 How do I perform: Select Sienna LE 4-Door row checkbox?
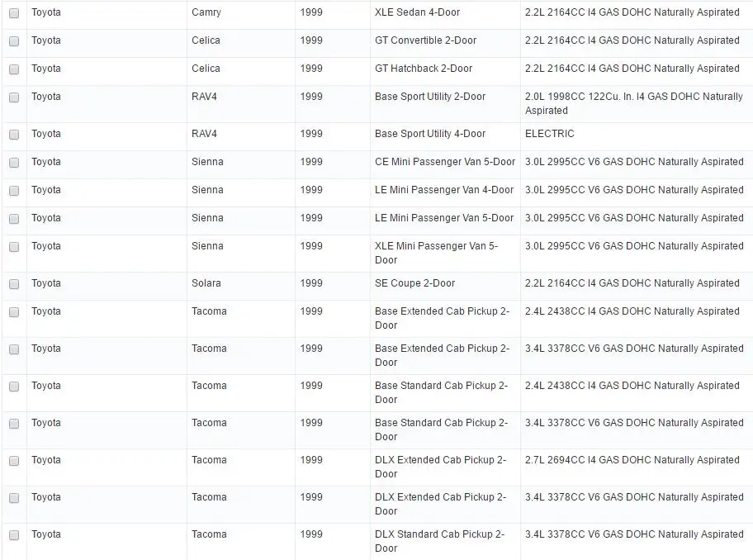pyautogui.click(x=14, y=191)
